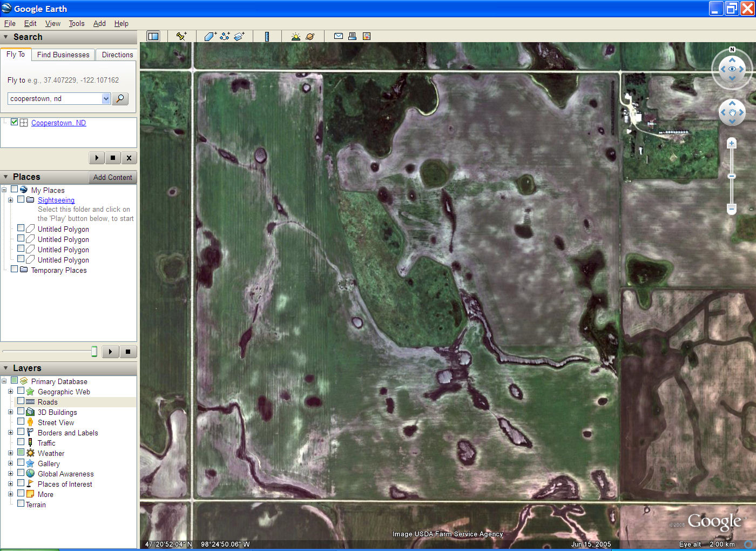Image resolution: width=756 pixels, height=551 pixels.
Task: View in Google Maps icon
Action: (367, 36)
